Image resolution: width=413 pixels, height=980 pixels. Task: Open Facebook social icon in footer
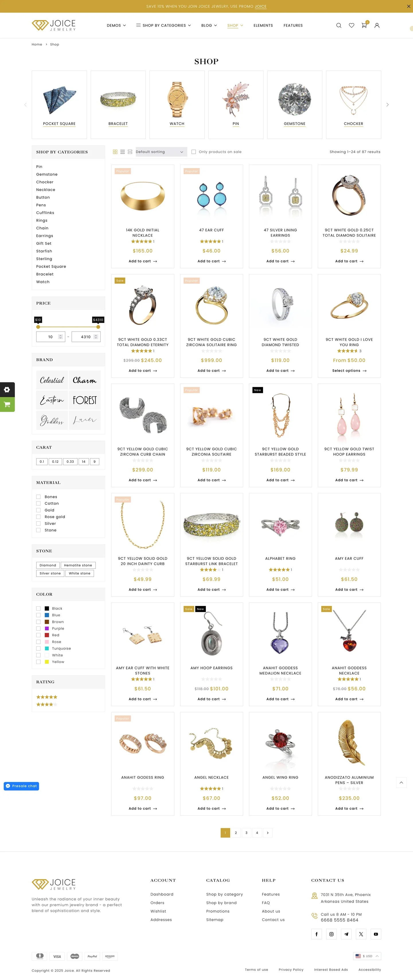coord(316,934)
